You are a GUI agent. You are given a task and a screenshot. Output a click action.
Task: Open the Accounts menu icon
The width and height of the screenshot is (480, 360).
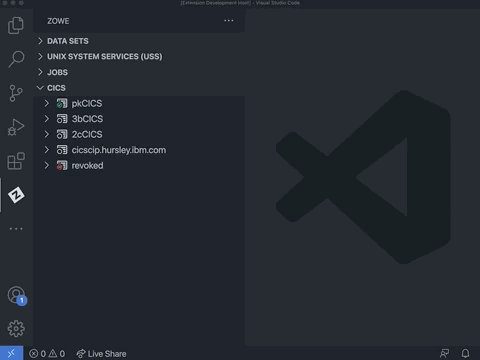pyautogui.click(x=17, y=296)
